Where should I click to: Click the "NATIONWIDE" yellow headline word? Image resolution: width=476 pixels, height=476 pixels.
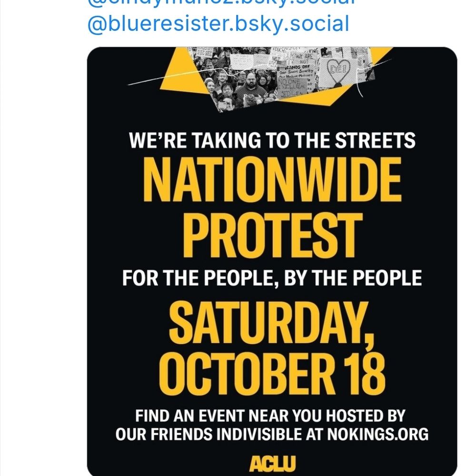[x=272, y=180]
